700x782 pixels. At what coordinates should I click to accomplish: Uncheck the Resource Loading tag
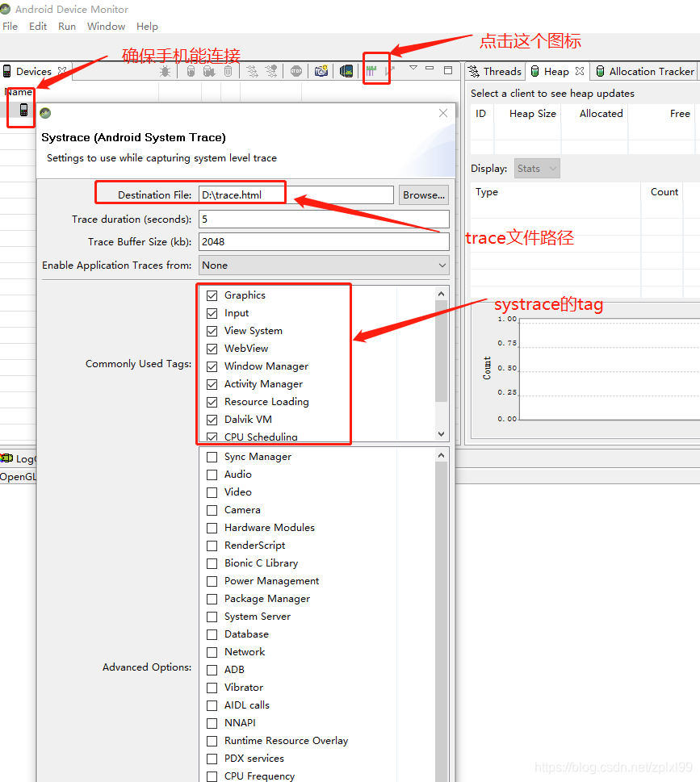(x=212, y=402)
